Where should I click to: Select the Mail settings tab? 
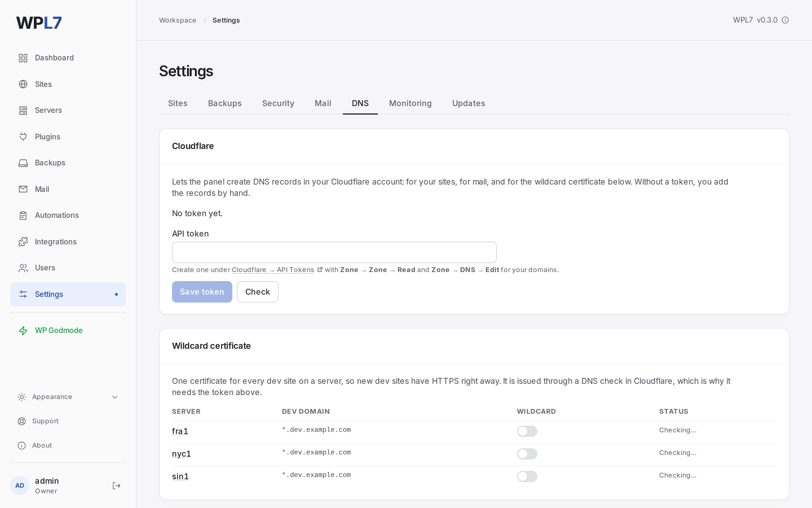(x=323, y=103)
